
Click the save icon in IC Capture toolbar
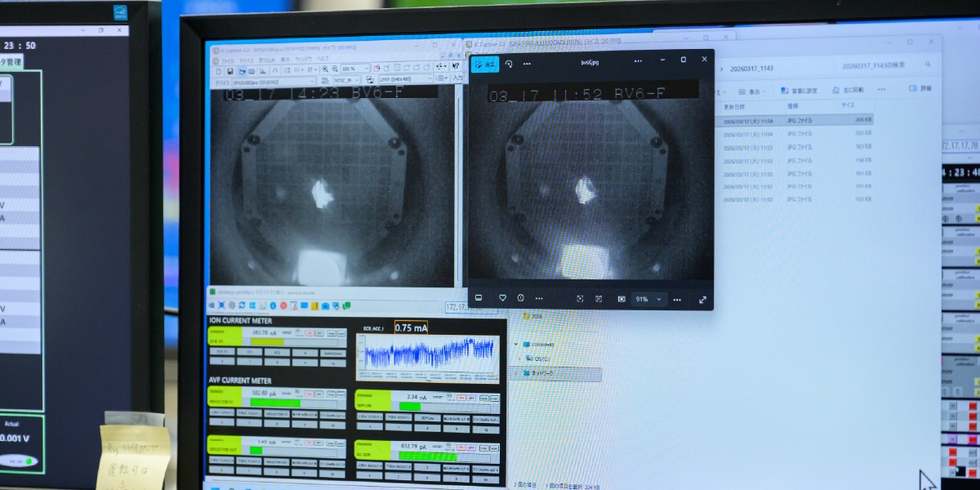pos(230,70)
